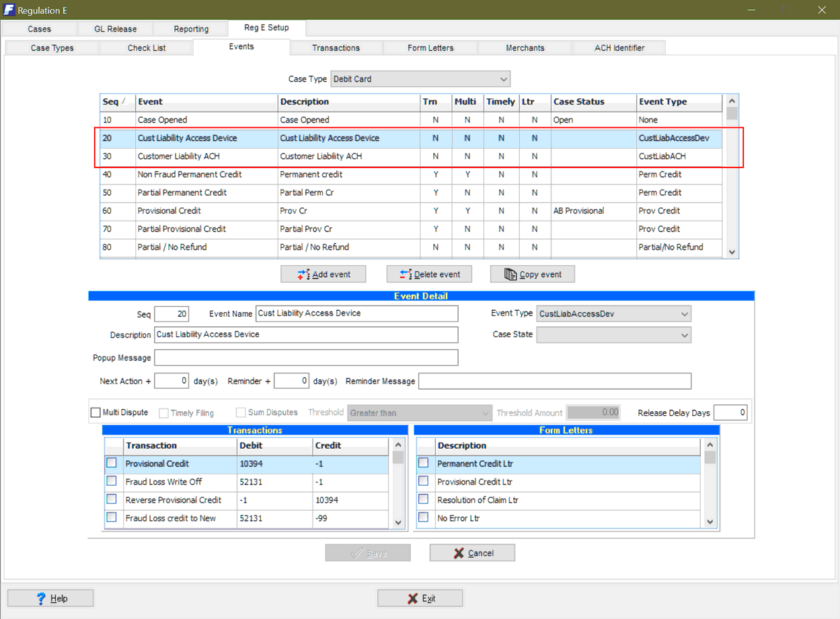Switch to the Transactions tab
Viewport: 840px width, 619px height.
click(x=336, y=48)
